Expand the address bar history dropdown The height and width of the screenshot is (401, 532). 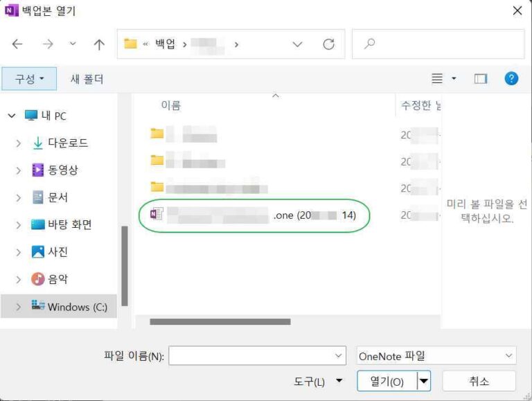(297, 44)
